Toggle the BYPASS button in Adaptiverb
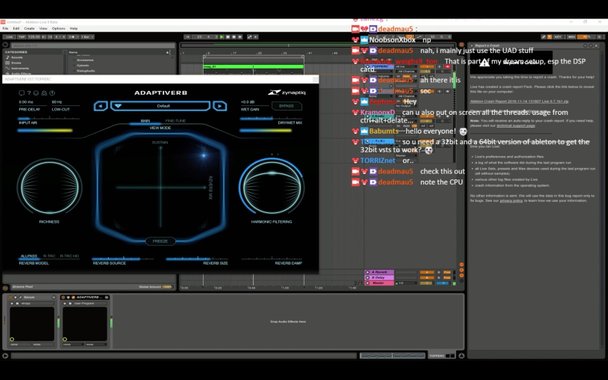 [x=287, y=106]
